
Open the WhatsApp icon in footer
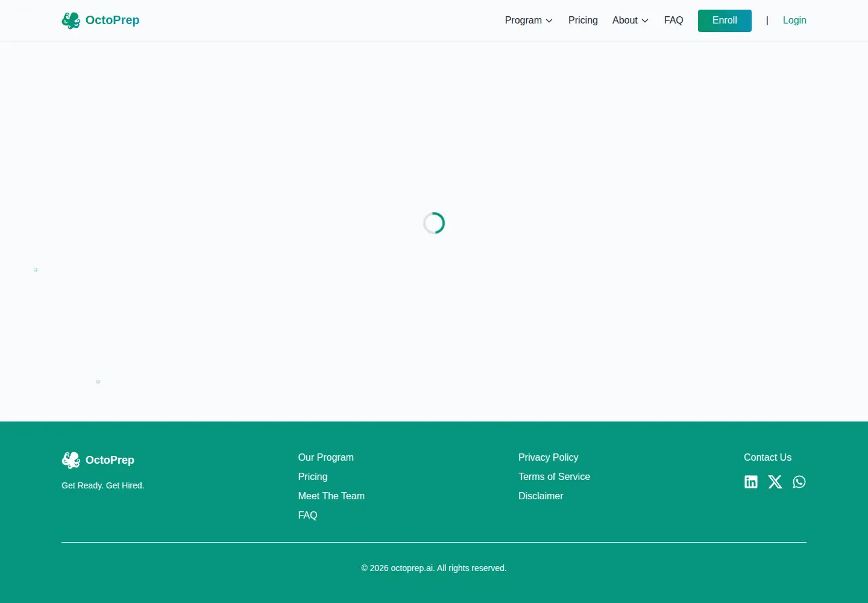[x=799, y=482]
